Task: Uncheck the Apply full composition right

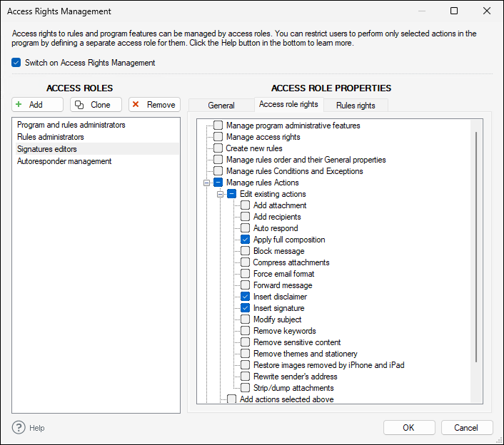Action: (x=245, y=240)
